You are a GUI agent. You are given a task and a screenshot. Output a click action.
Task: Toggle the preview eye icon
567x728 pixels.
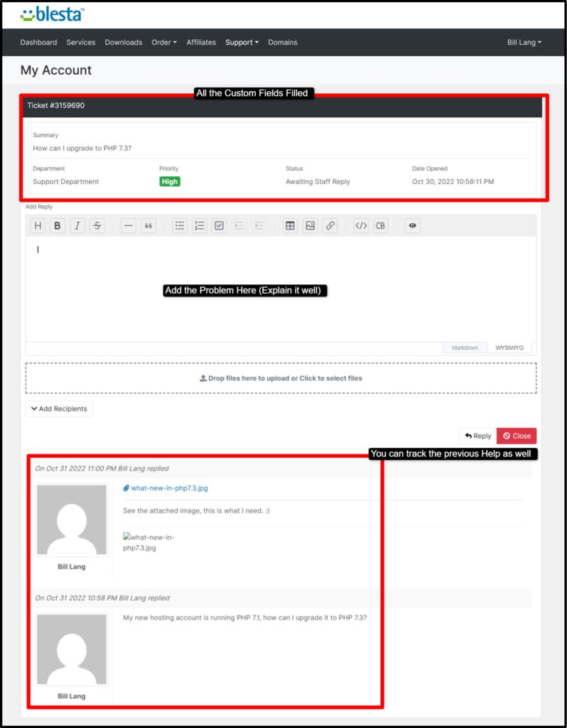coord(413,225)
